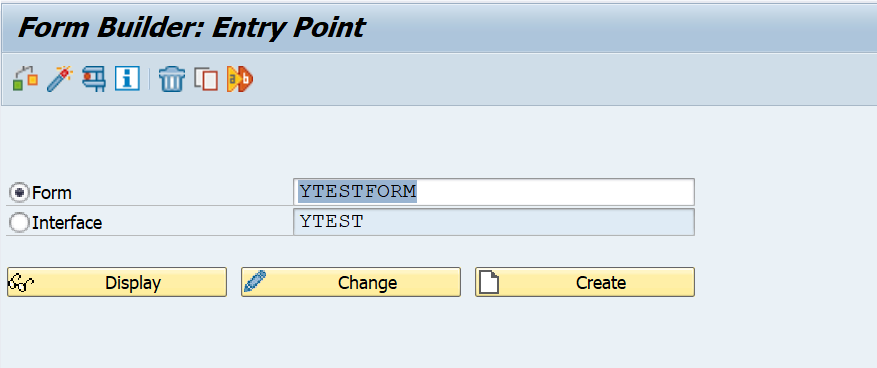Click the Copy icon in toolbar
Screen dimensions: 877x368
pos(206,79)
